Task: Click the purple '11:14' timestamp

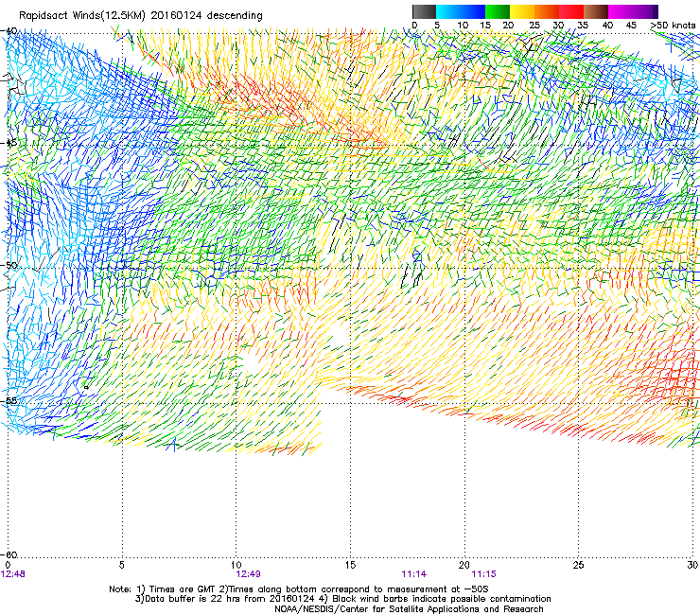Action: (x=413, y=574)
